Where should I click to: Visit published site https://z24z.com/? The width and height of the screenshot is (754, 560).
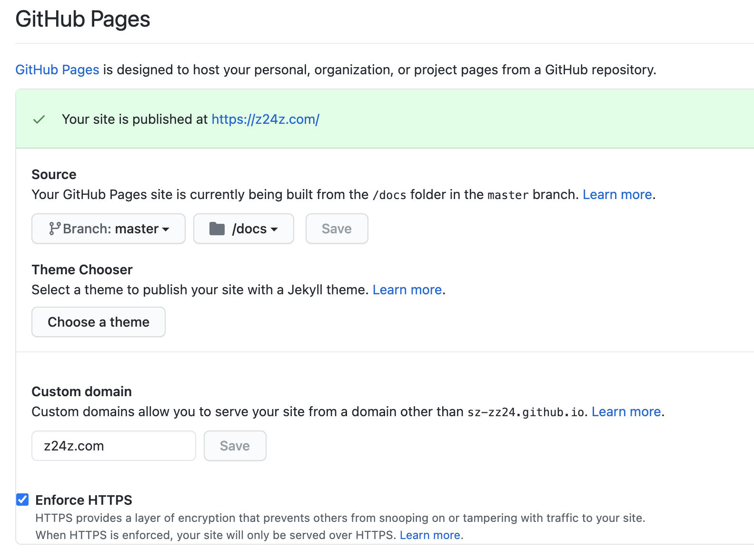(265, 119)
